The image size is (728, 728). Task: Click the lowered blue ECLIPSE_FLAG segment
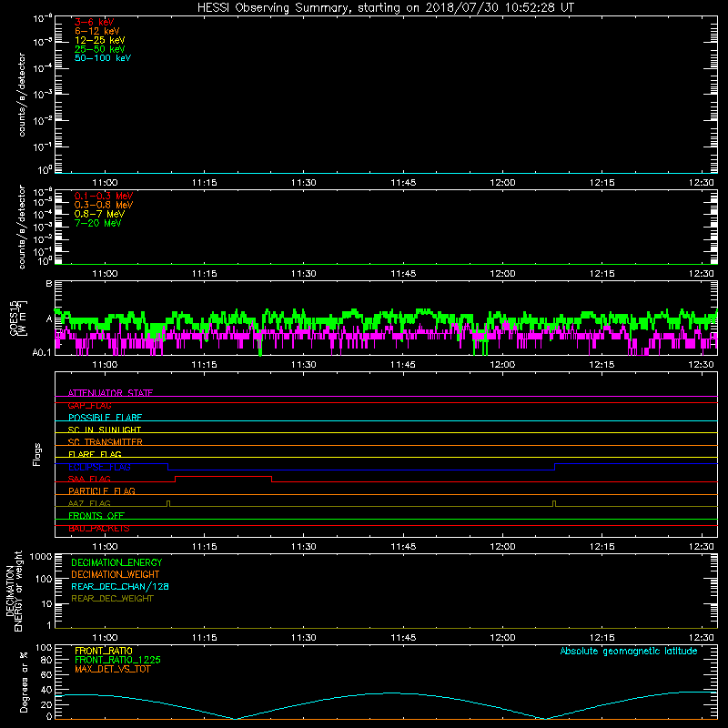[x=361, y=470]
